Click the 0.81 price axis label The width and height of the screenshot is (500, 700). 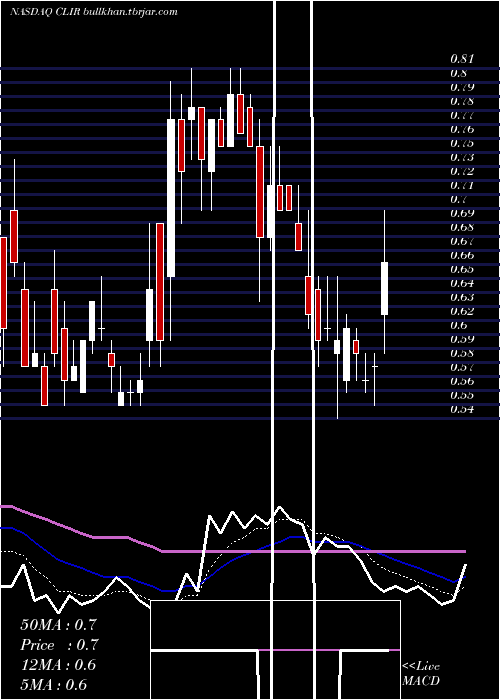pyautogui.click(x=462, y=59)
